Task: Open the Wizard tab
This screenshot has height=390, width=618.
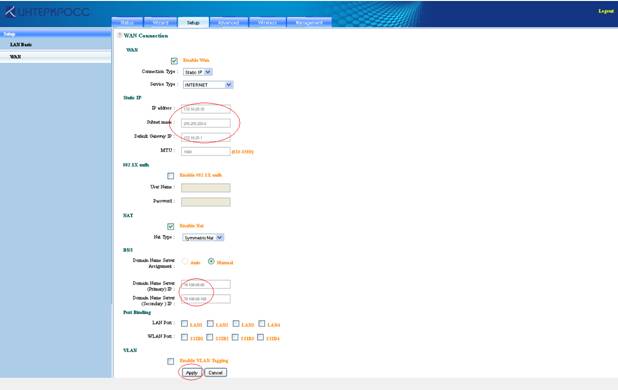Action: [160, 22]
